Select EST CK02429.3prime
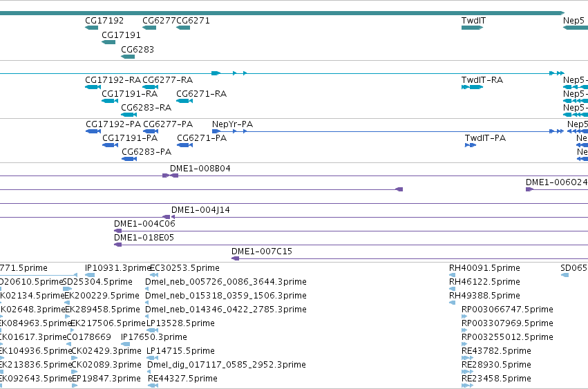Viewport: 588px width, 389px height. click(x=106, y=351)
